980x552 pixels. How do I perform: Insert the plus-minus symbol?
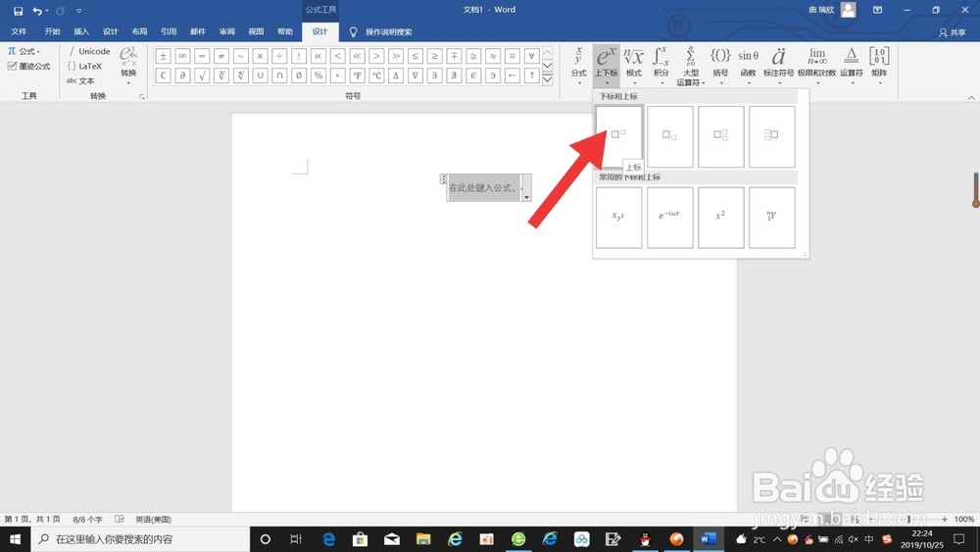click(163, 56)
